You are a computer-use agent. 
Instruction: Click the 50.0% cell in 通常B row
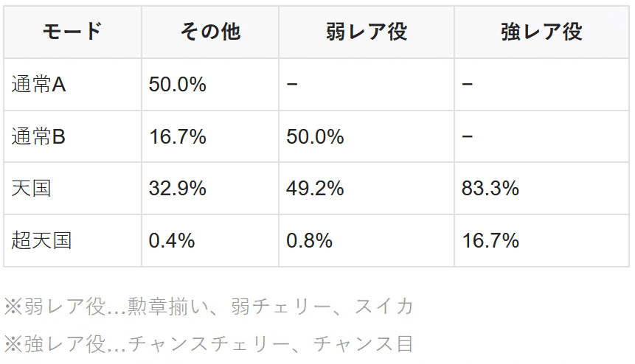tap(315, 136)
